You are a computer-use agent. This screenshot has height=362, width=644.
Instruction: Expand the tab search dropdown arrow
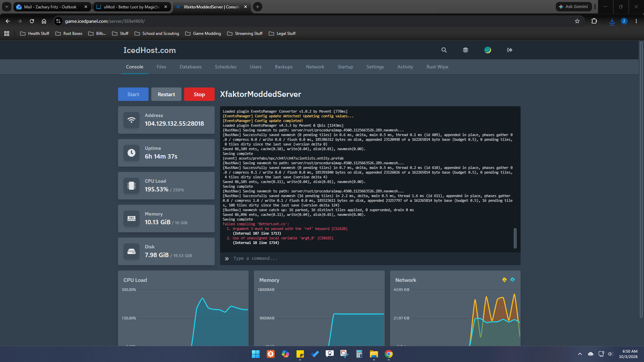click(x=7, y=7)
